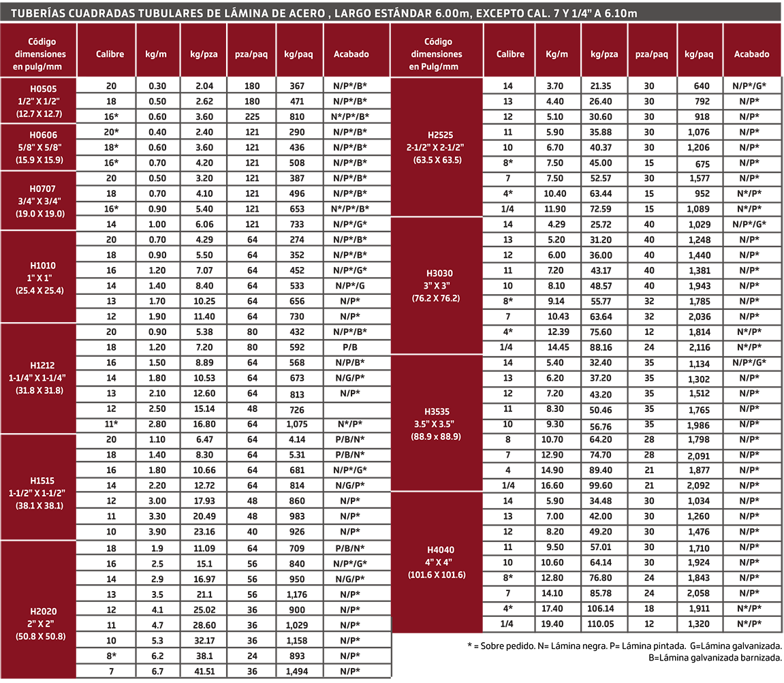Click the H4040 4" X 4" label
The height and width of the screenshot is (683, 784).
(x=436, y=562)
